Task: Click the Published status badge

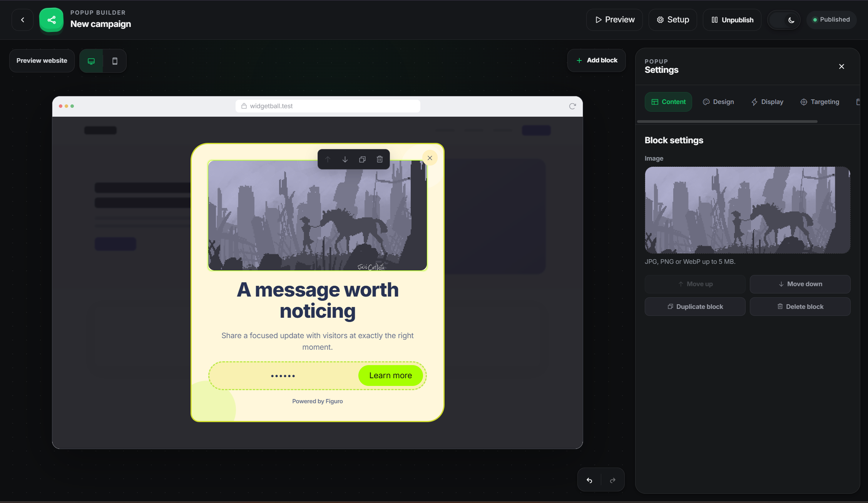Action: 831,20
